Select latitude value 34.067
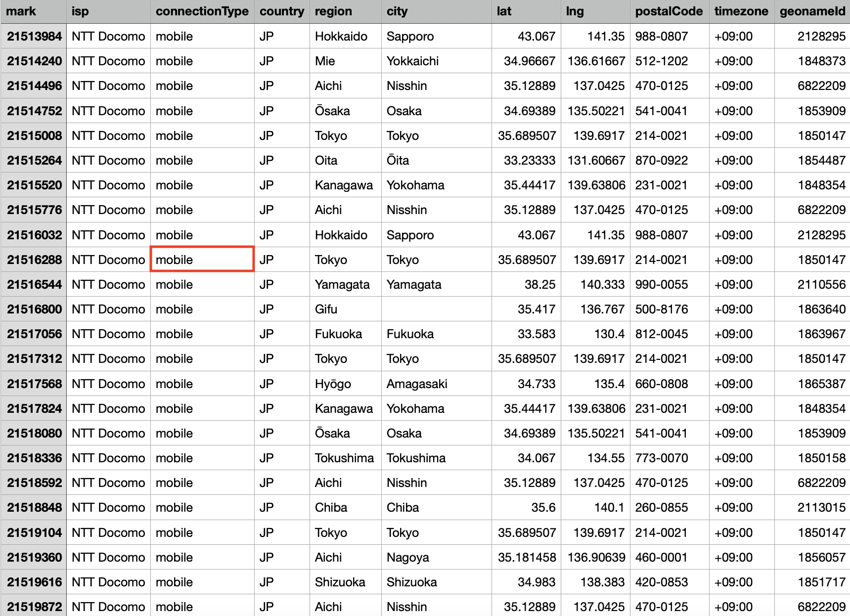Image resolution: width=850 pixels, height=616 pixels. [526, 458]
